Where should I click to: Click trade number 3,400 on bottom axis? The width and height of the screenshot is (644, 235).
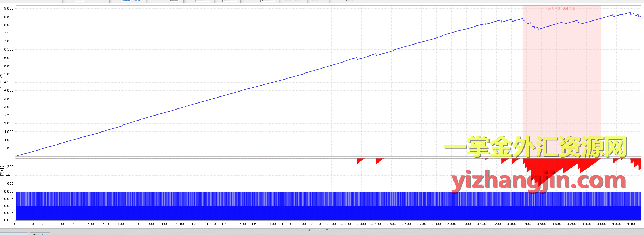pyautogui.click(x=526, y=224)
